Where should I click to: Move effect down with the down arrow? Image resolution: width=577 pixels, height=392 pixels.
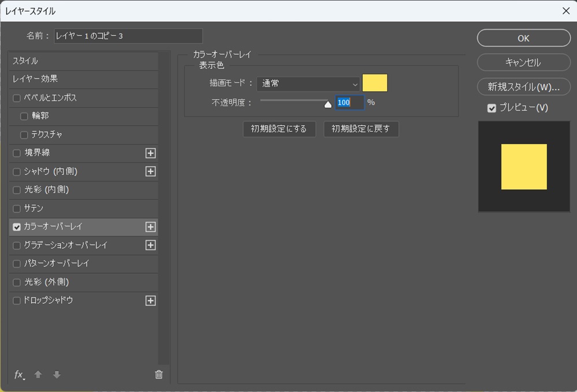[57, 374]
